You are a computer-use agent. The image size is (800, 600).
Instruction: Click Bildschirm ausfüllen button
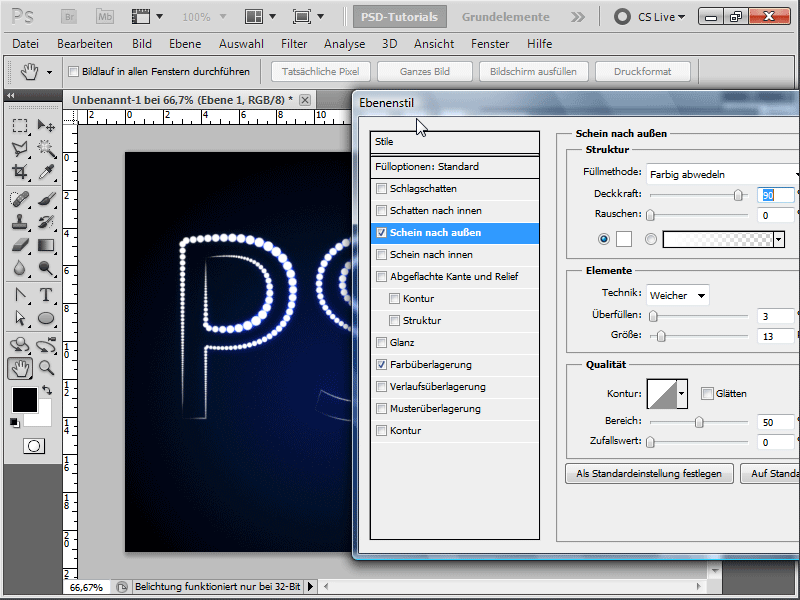click(x=533, y=71)
